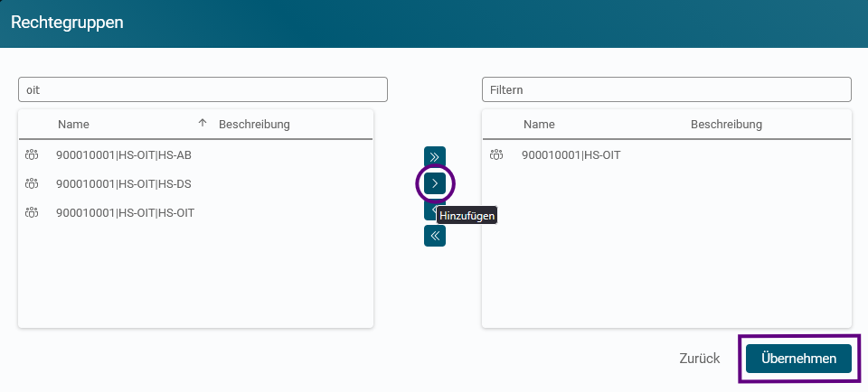868x392 pixels.
Task: Click the right list Name column header
Action: pyautogui.click(x=539, y=125)
